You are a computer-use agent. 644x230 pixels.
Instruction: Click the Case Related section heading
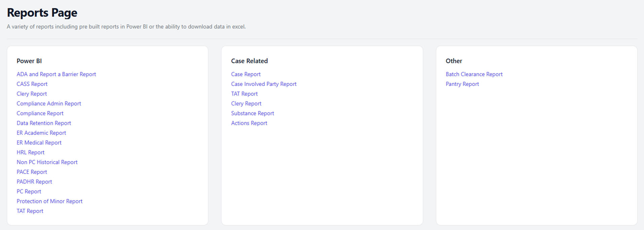pos(250,61)
